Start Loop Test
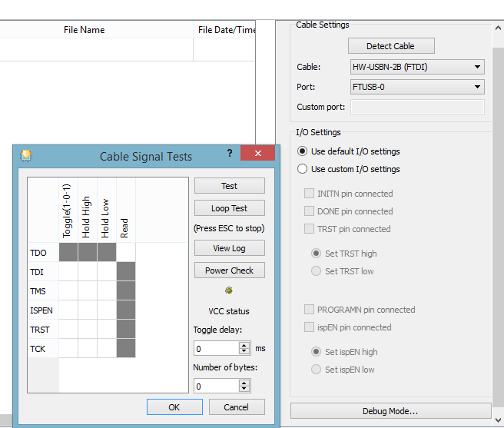The height and width of the screenshot is (428, 504). 230,208
